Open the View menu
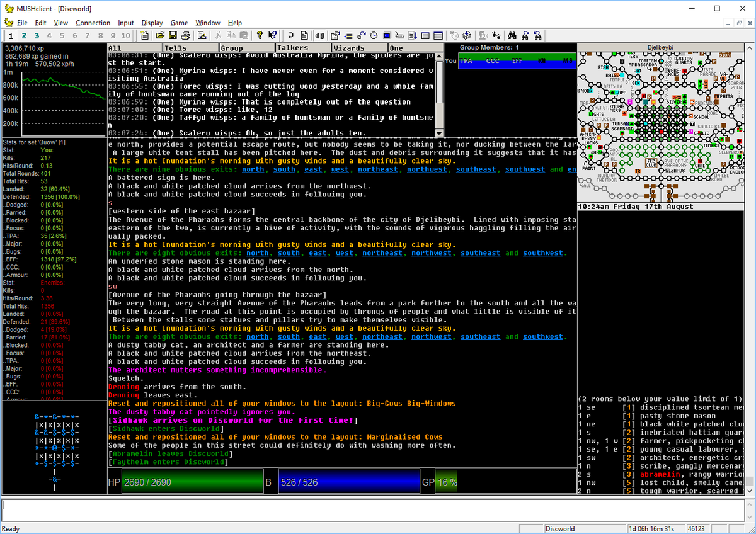The image size is (756, 534). (60, 23)
